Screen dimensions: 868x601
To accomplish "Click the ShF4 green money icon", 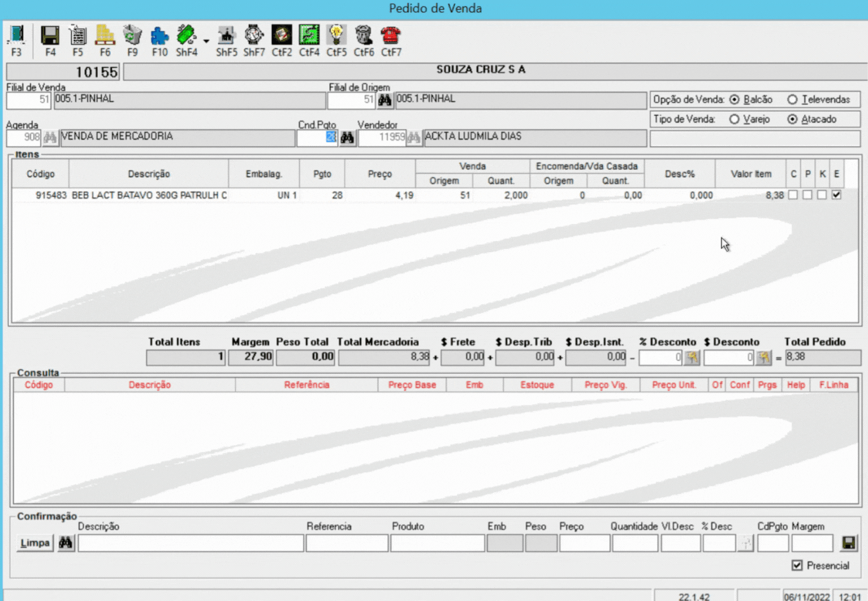I will point(187,36).
